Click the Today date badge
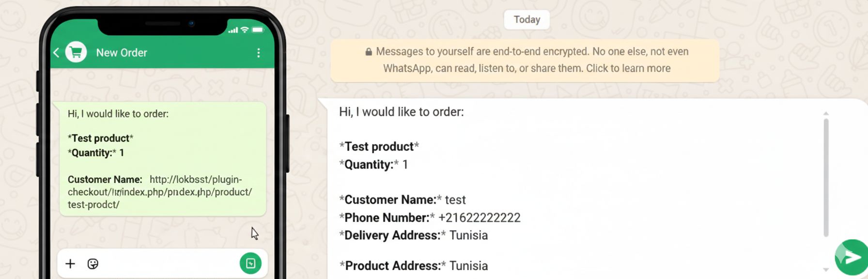The width and height of the screenshot is (868, 279). click(527, 20)
